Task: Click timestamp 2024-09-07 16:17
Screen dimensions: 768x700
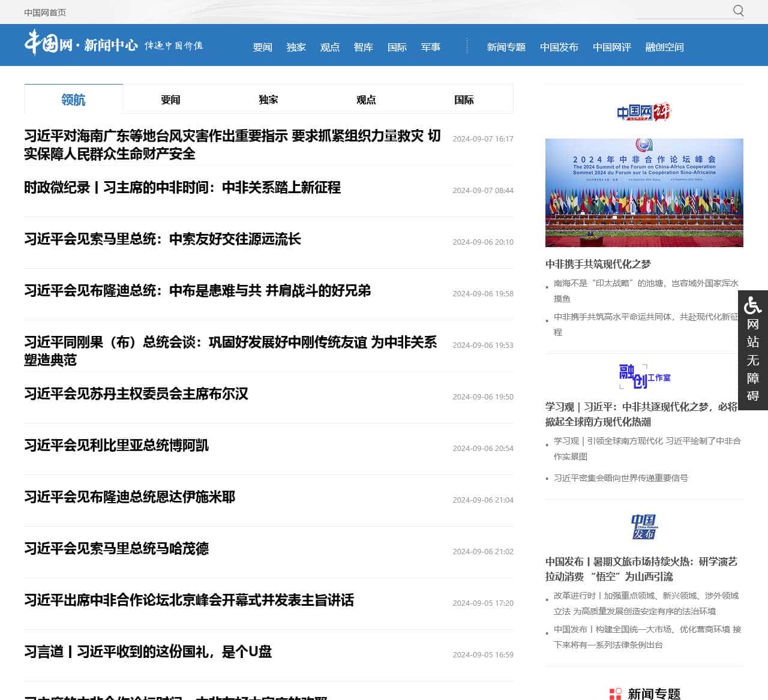Action: click(483, 139)
